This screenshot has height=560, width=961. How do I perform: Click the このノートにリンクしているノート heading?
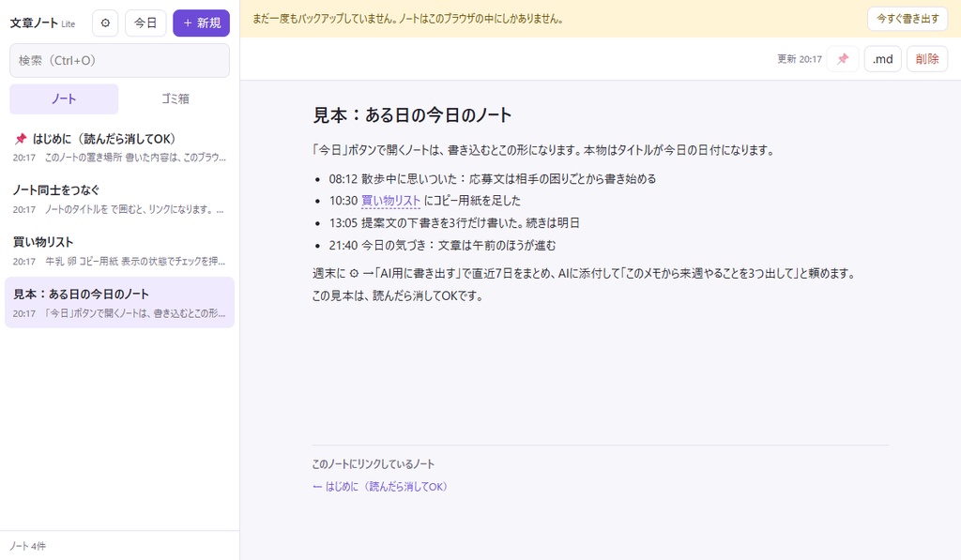tap(374, 464)
